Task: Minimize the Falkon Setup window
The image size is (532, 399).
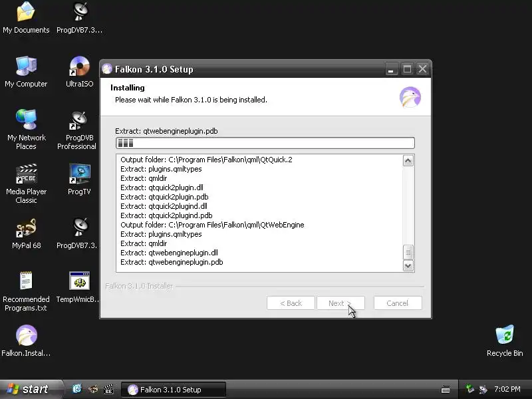Action: (x=391, y=69)
